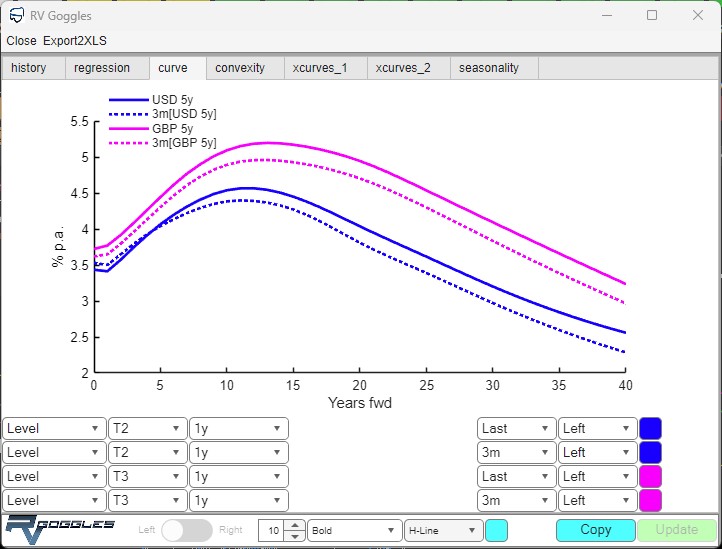The height and width of the screenshot is (549, 722).
Task: Open fourth row Left axis dropdown
Action: [597, 500]
